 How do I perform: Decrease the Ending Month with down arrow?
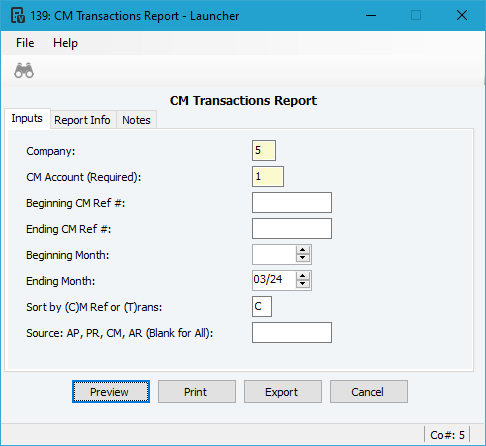click(303, 284)
